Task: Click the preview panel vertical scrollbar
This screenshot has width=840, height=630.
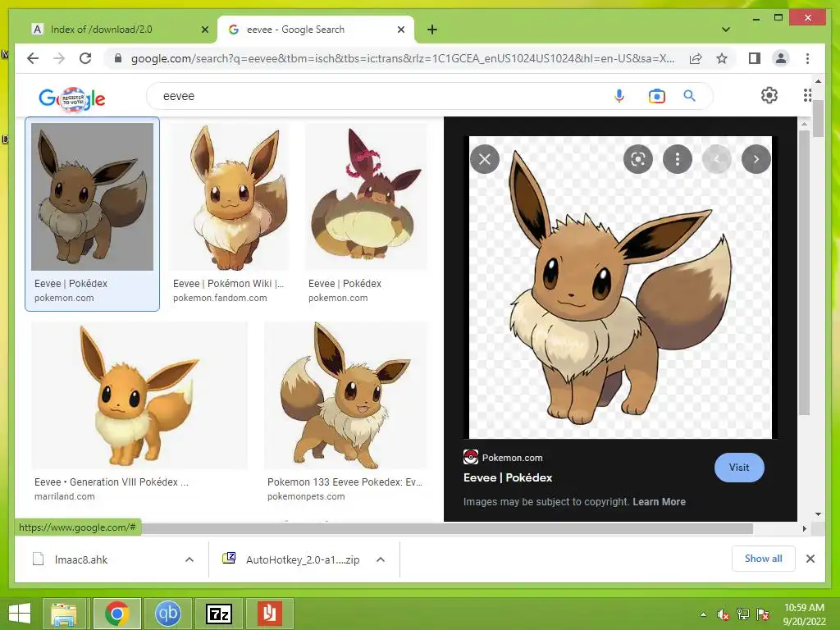Action: (x=804, y=273)
